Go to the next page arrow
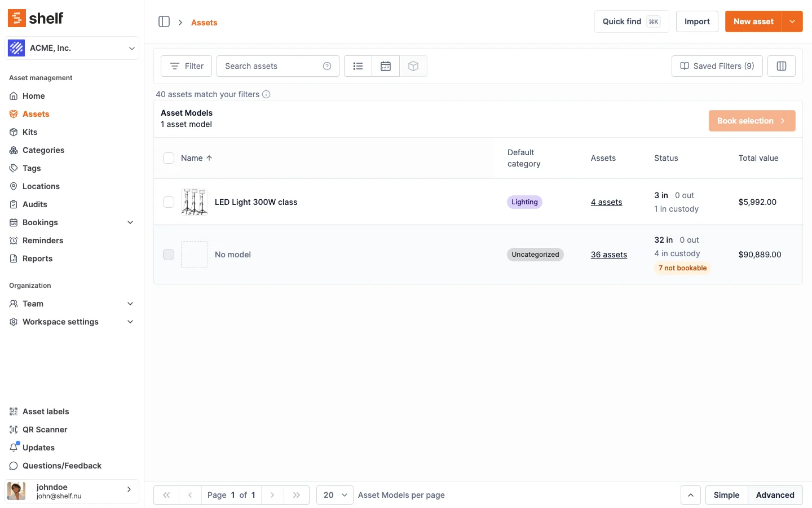 coord(272,495)
